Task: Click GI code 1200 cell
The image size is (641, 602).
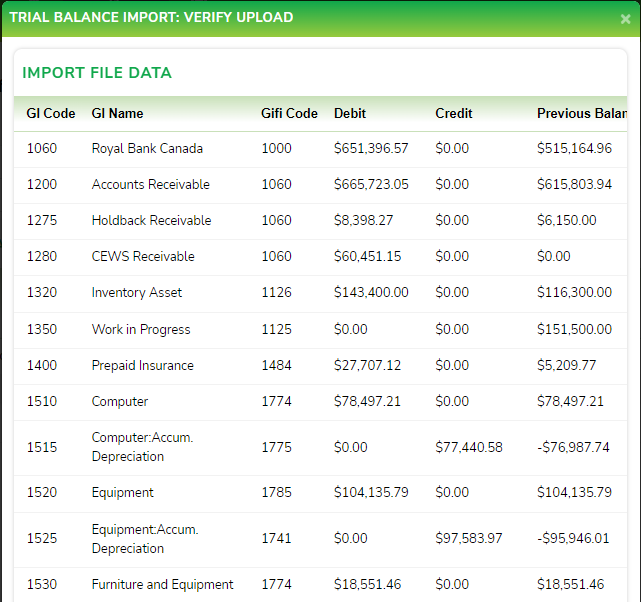Action: [x=42, y=184]
